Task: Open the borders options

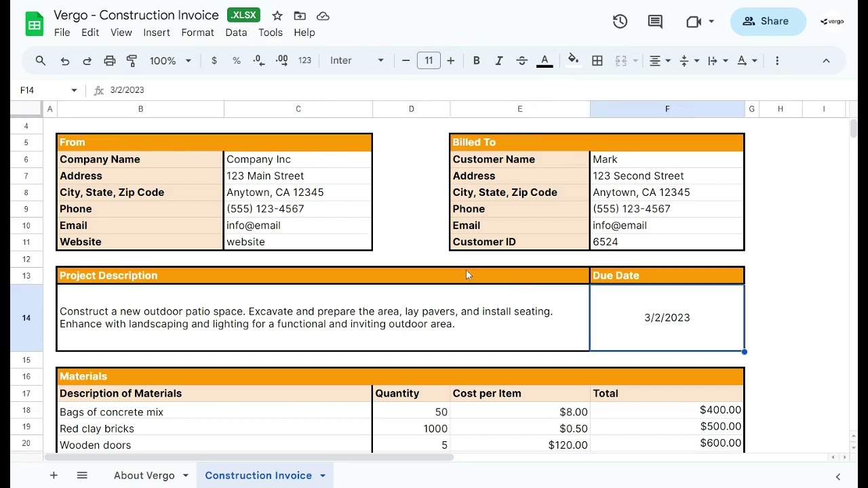Action: tap(597, 60)
